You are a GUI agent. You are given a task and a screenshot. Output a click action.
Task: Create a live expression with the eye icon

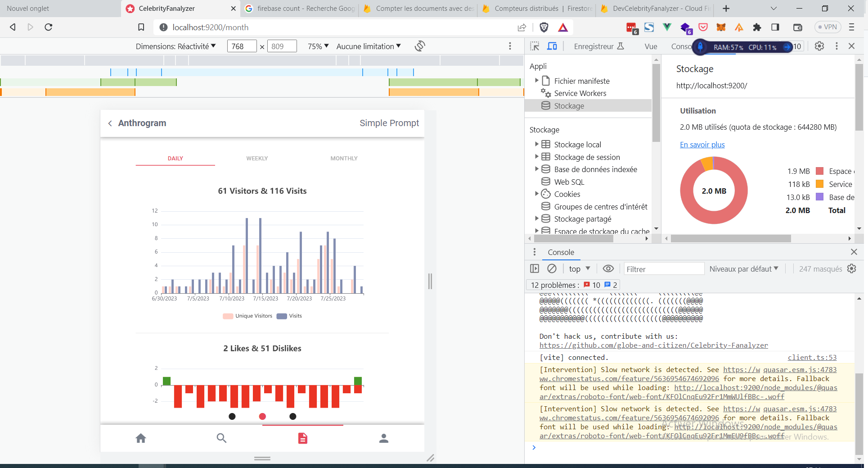coord(608,268)
